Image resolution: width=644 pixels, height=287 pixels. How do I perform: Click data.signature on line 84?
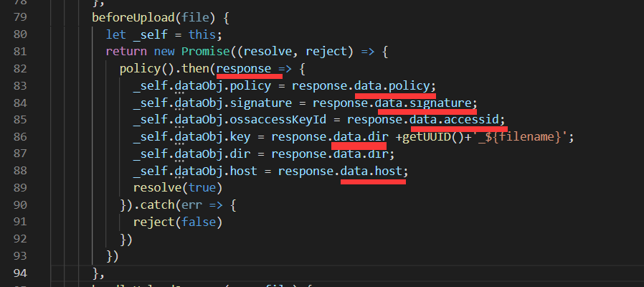(x=423, y=103)
